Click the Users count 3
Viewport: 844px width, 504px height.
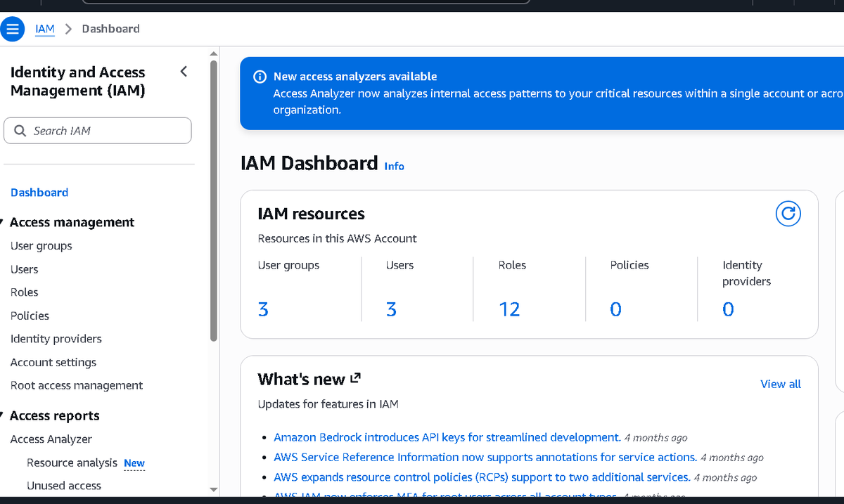(x=391, y=309)
